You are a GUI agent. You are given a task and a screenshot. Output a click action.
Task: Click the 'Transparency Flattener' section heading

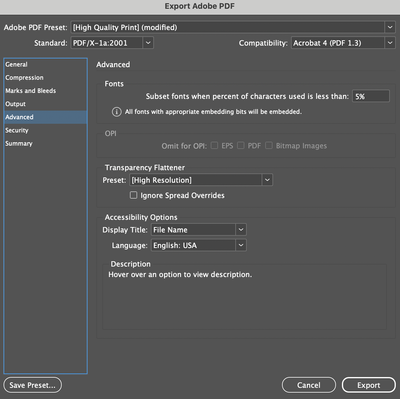tap(145, 168)
